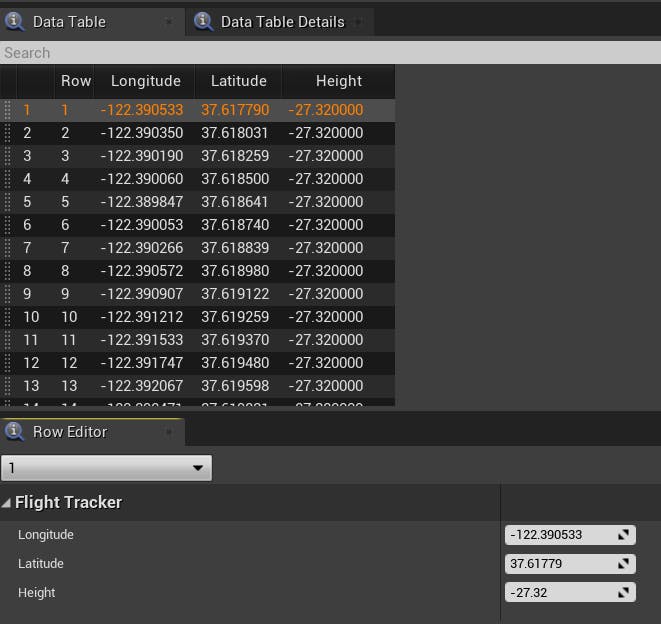Select longitude cell -122.390060
This screenshot has height=624, width=661.
tap(142, 179)
